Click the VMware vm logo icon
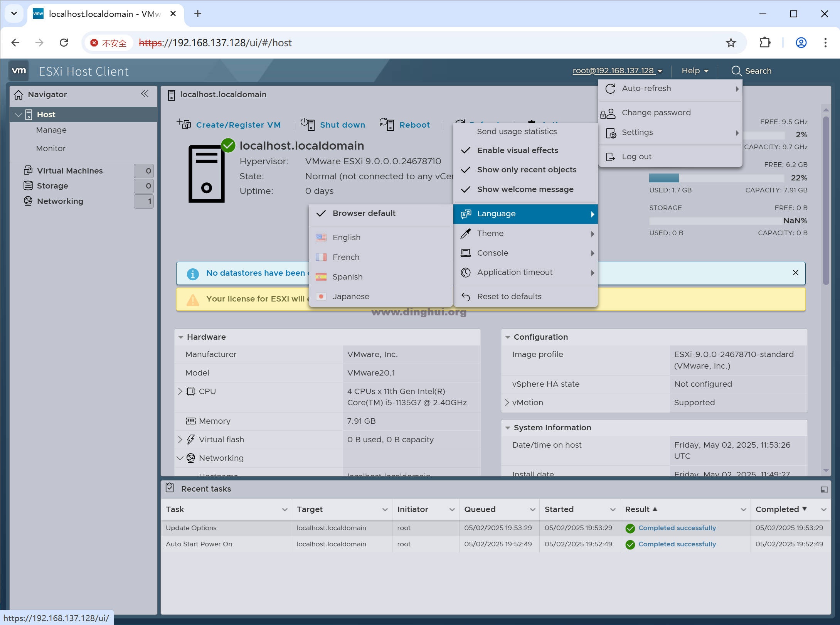The width and height of the screenshot is (840, 625). (19, 71)
